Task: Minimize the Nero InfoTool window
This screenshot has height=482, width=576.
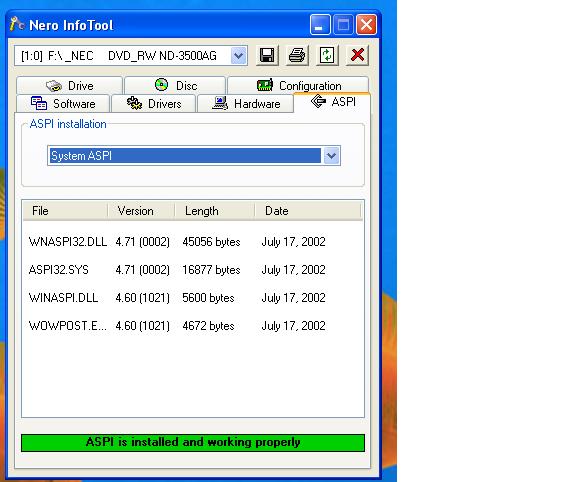Action: pyautogui.click(x=320, y=25)
